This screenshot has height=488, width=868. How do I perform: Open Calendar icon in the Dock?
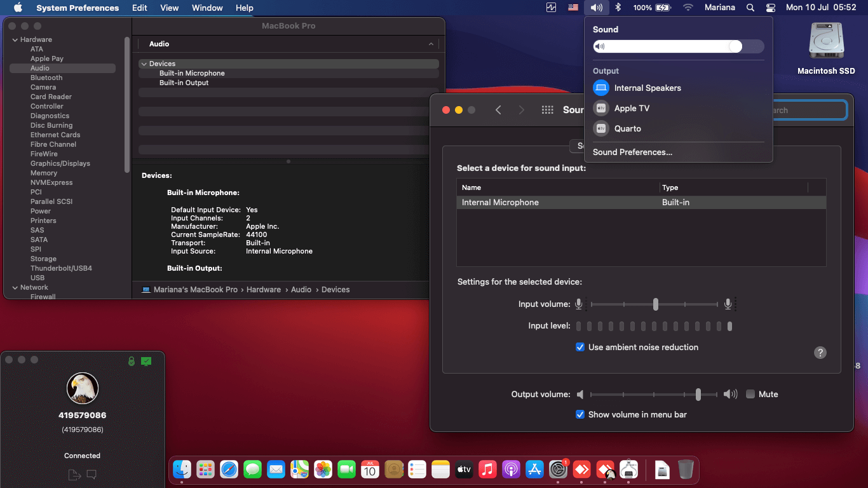pyautogui.click(x=370, y=470)
